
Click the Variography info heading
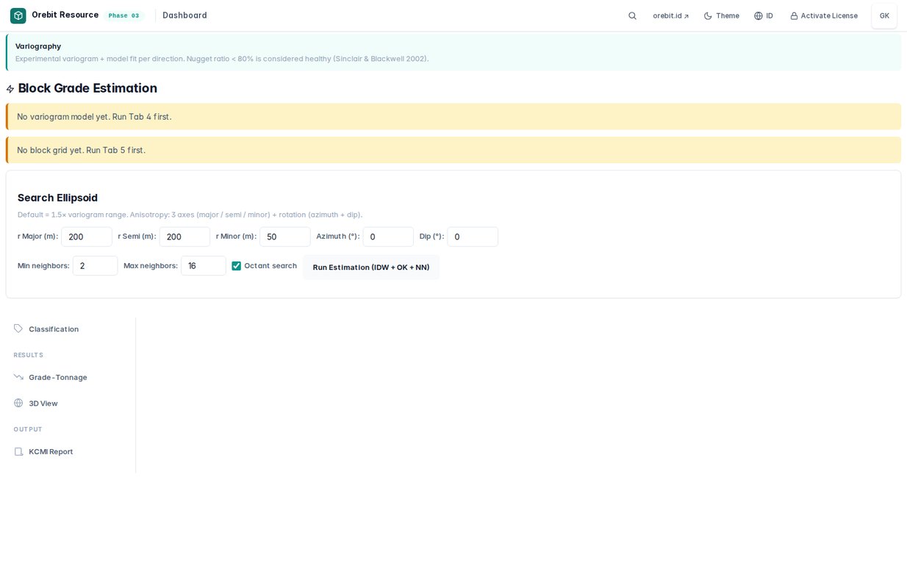click(38, 46)
